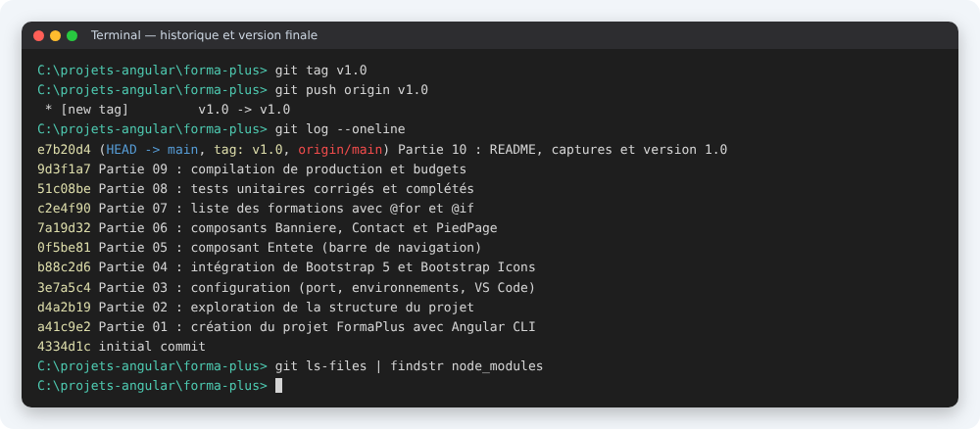Click the yellow minimize window button

(55, 35)
